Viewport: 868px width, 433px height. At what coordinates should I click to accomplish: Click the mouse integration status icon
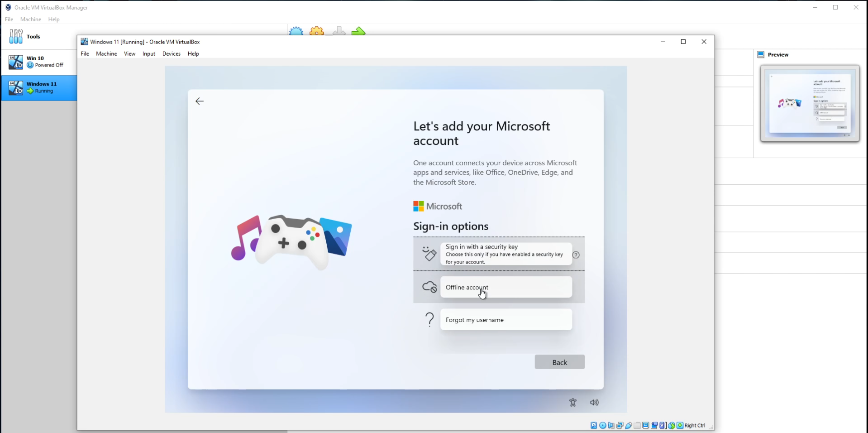672,425
